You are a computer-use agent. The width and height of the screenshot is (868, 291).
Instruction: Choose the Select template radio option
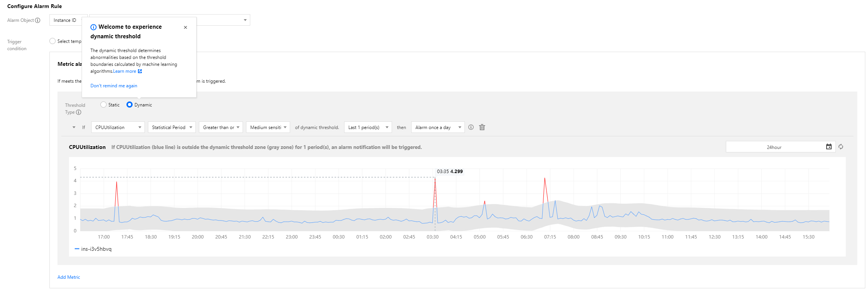(x=53, y=41)
